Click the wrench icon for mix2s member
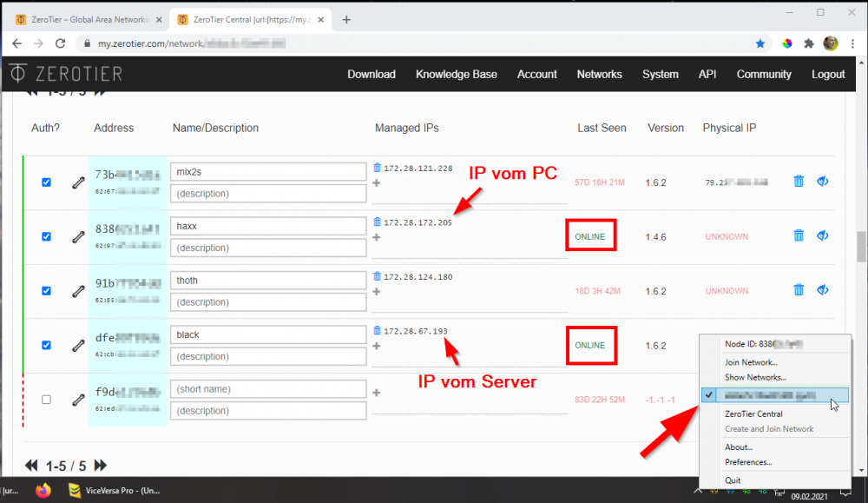The image size is (868, 503). [x=78, y=182]
